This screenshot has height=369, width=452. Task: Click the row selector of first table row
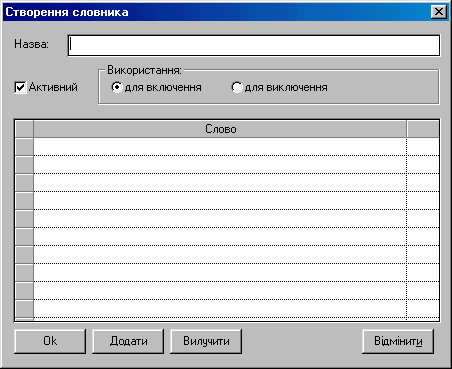[24, 146]
